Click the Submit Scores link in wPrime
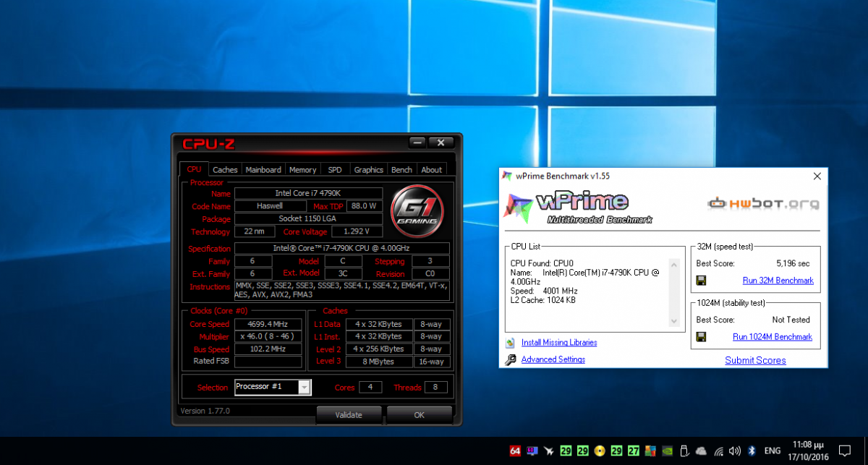This screenshot has height=465, width=868. point(755,360)
